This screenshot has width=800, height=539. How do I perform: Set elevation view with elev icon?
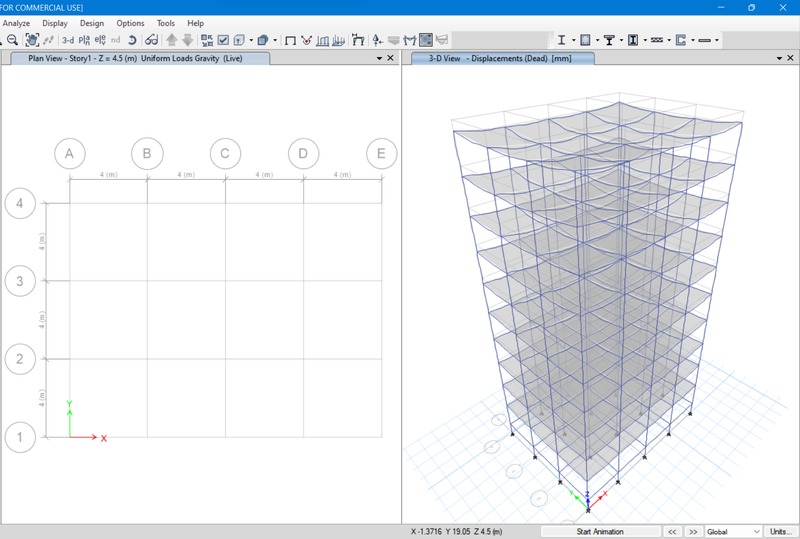coord(100,40)
